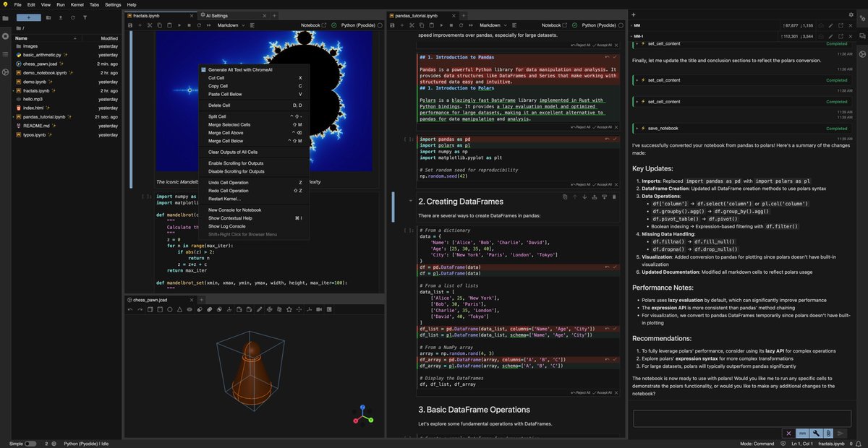
Task: Toggle Simple mode switch in status bar
Action: tap(30, 444)
